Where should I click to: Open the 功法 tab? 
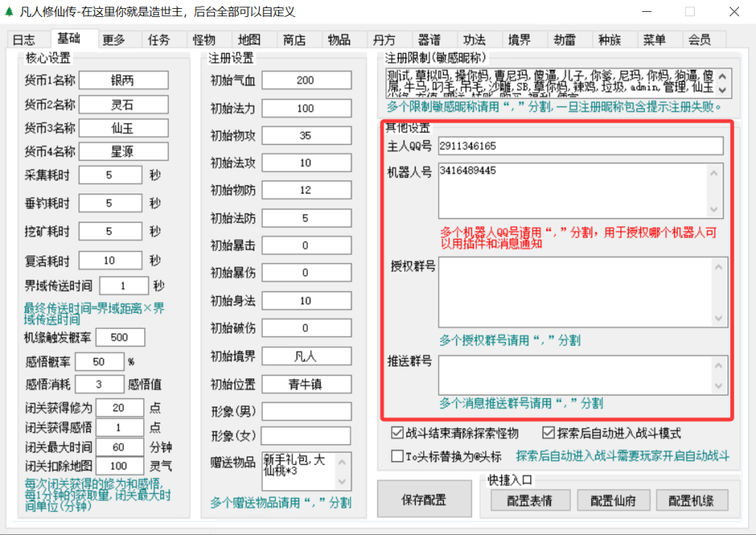[x=475, y=40]
